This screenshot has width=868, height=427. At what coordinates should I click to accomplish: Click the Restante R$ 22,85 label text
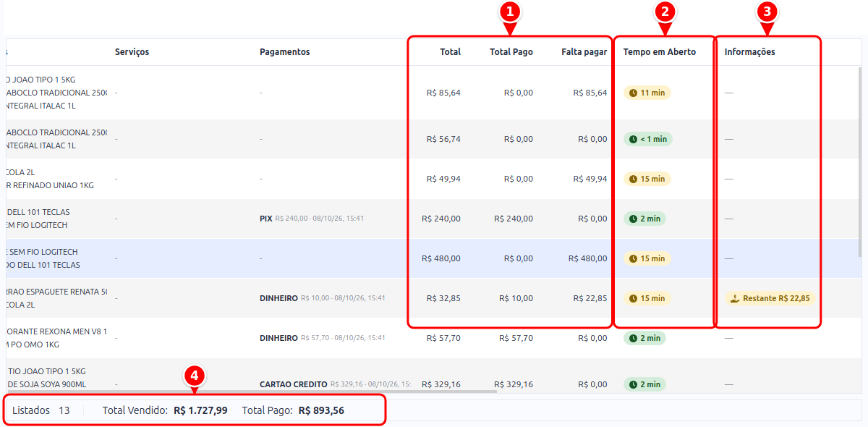(x=776, y=298)
